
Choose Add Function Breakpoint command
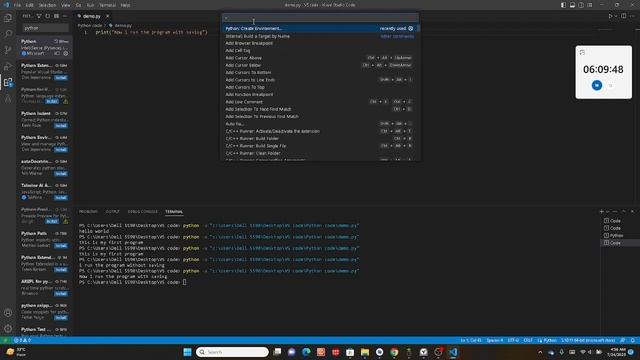[320, 94]
